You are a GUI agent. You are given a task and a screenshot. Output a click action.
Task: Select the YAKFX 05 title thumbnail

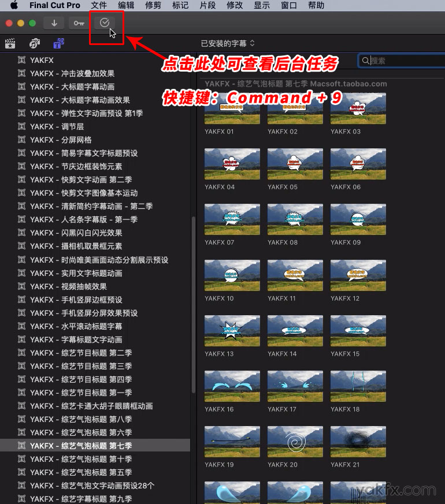[295, 164]
